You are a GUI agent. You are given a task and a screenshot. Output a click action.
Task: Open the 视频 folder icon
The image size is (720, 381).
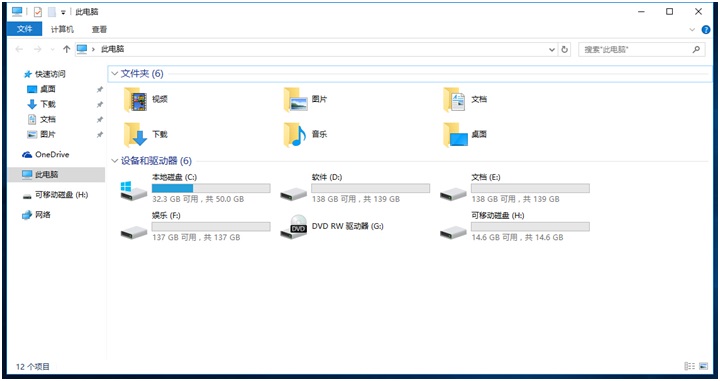point(135,100)
